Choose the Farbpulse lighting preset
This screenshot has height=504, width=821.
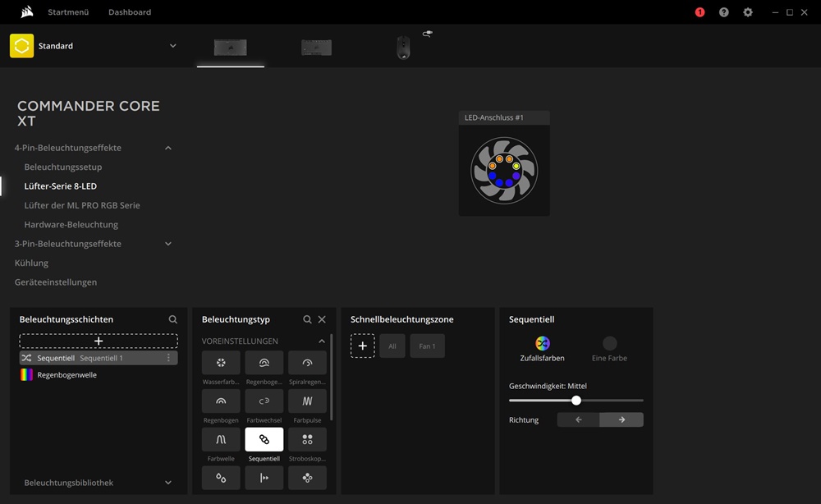[307, 401]
